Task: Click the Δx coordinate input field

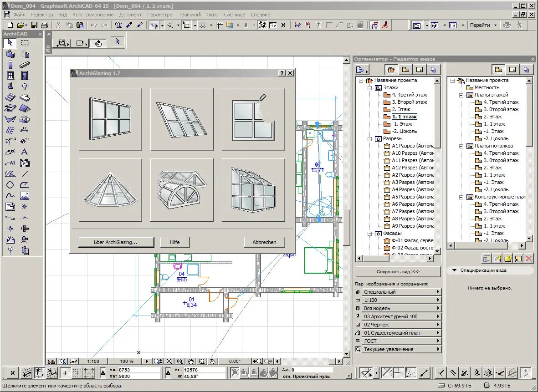Action: 139,370
